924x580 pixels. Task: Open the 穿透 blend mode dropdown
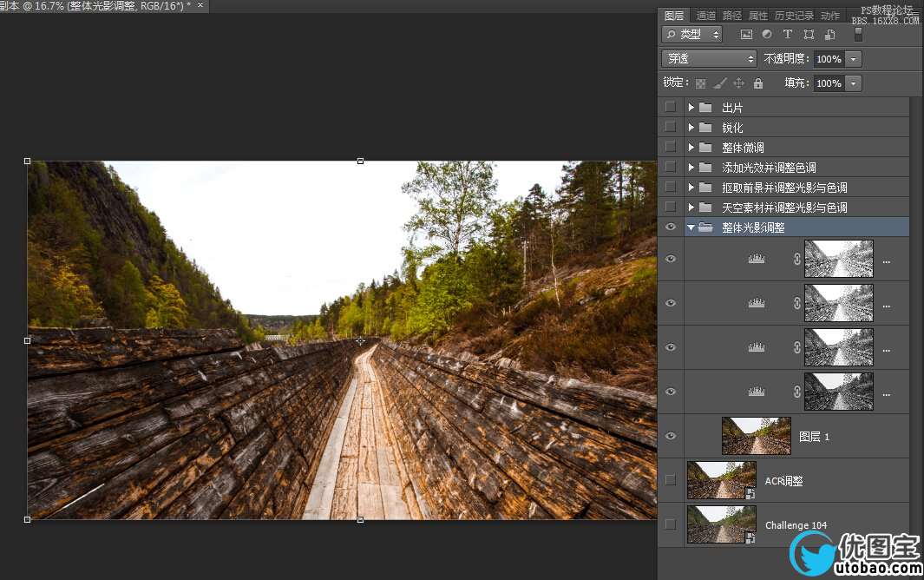[709, 58]
